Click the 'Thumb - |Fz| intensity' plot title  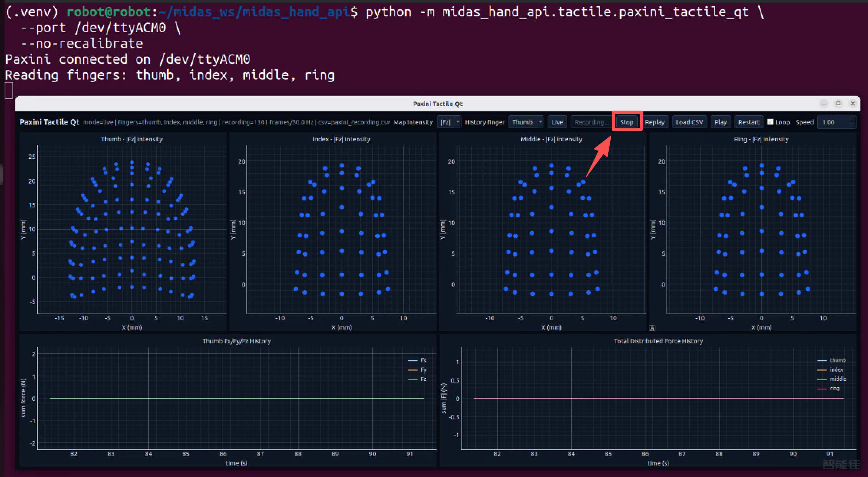pos(132,139)
